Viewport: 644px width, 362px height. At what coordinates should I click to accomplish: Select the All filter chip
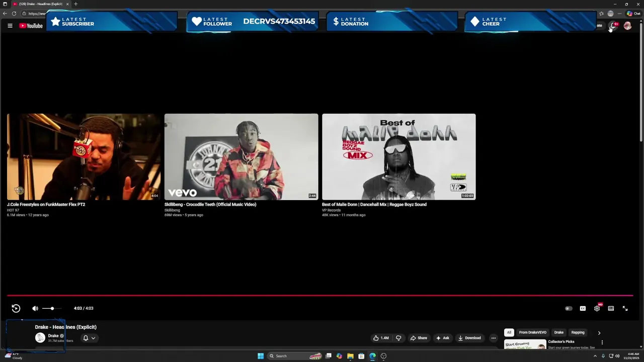pyautogui.click(x=509, y=332)
